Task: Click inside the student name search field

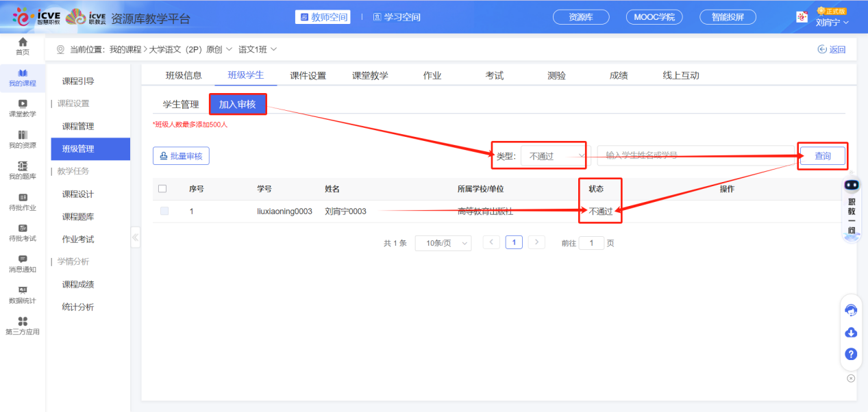Action: click(692, 156)
